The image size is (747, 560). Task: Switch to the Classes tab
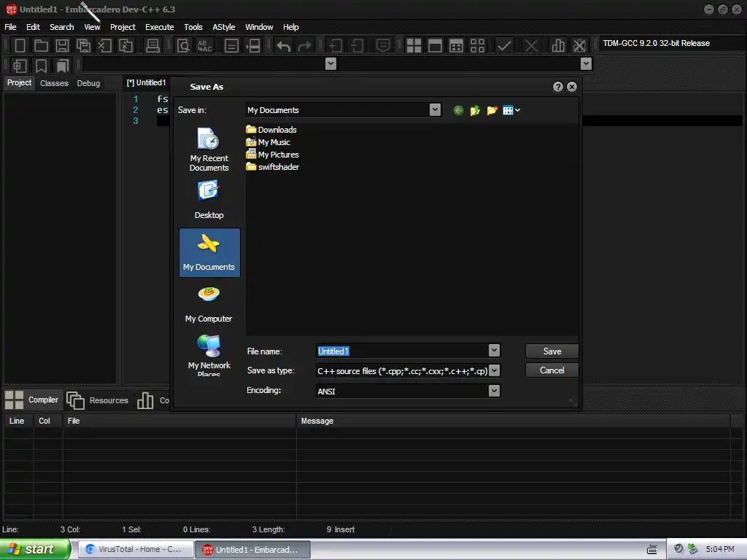point(54,83)
